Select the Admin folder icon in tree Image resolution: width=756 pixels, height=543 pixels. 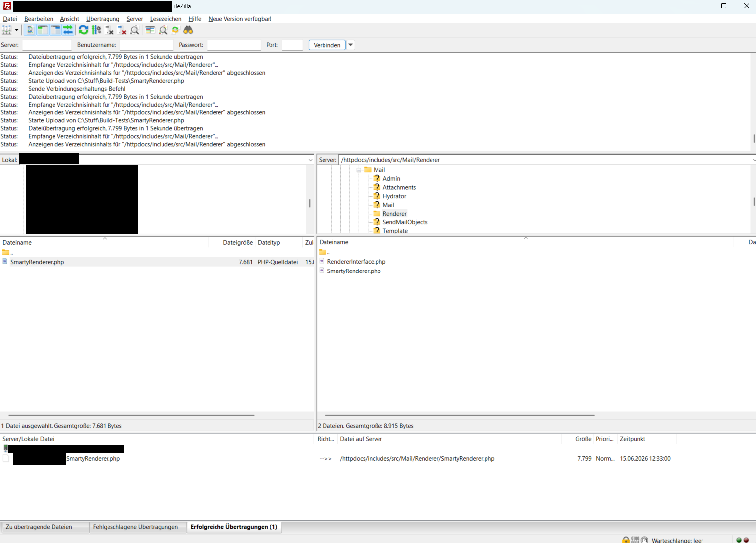377,178
